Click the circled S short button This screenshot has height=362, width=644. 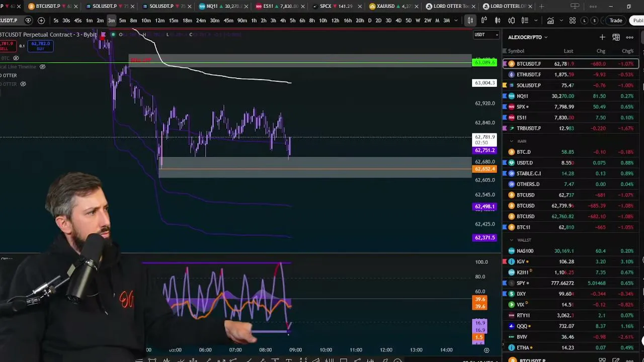[x=595, y=21]
